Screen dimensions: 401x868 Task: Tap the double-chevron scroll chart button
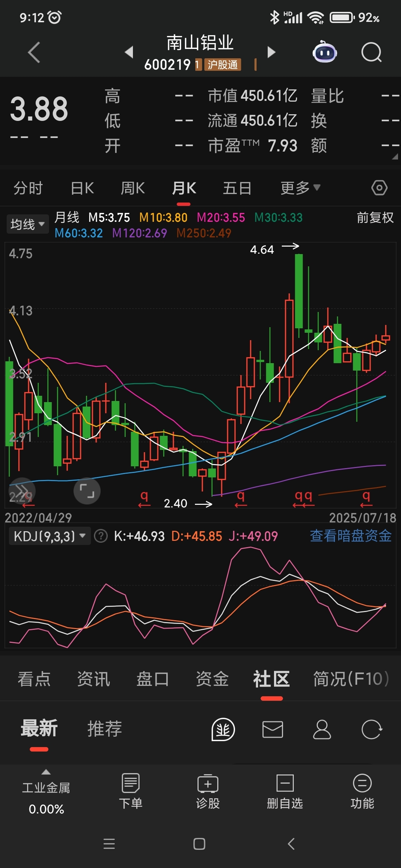point(22,490)
